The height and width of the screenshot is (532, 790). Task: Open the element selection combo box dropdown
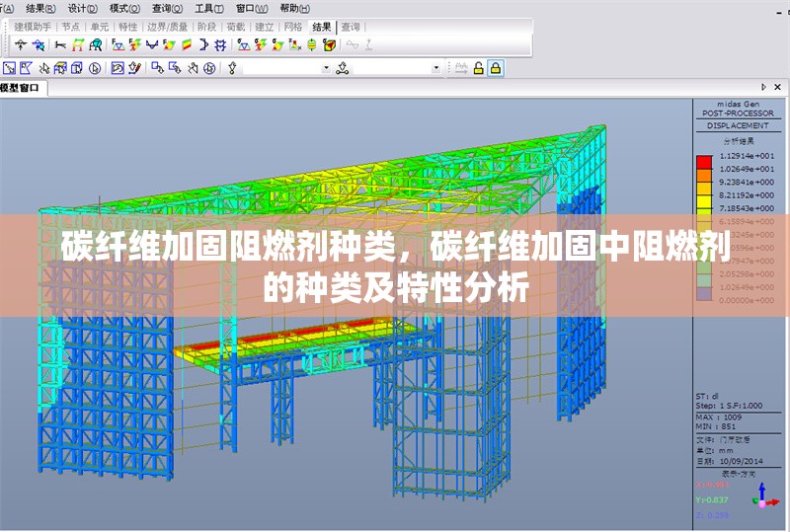(x=436, y=68)
